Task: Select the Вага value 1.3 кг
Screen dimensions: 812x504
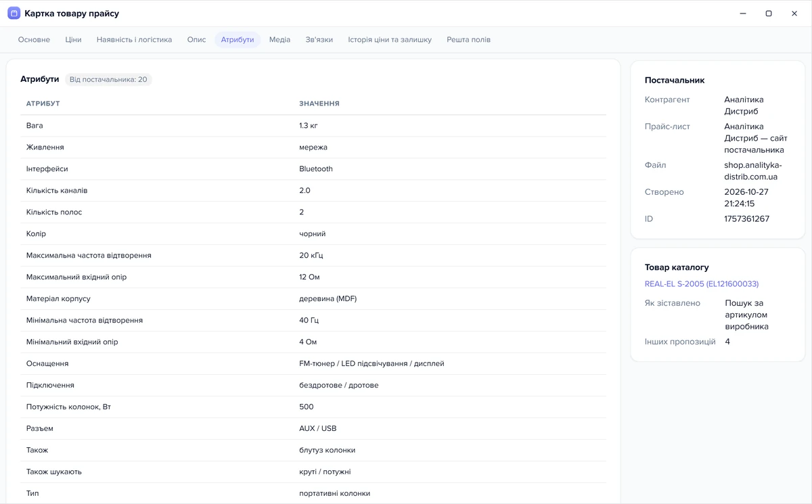Action: tap(309, 126)
